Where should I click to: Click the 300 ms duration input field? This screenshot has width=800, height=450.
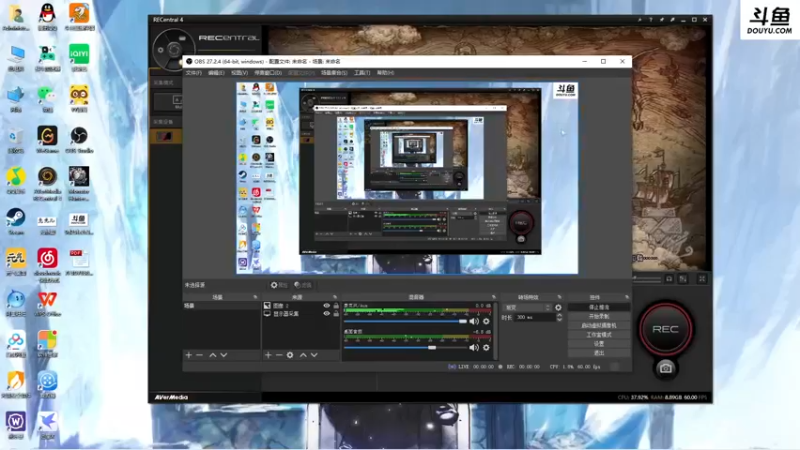(x=534, y=317)
